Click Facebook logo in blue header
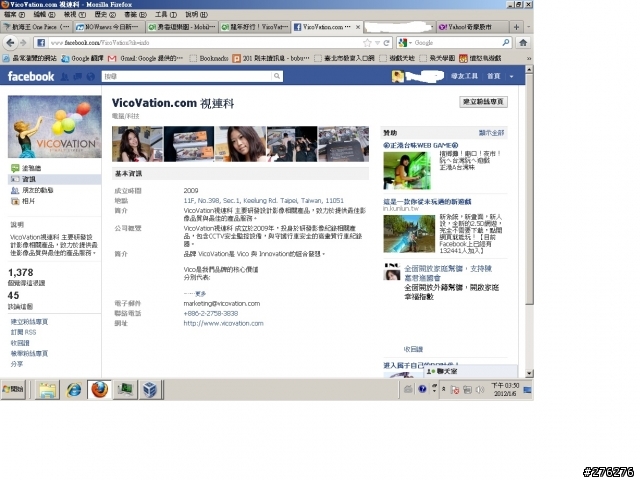 tap(31, 76)
